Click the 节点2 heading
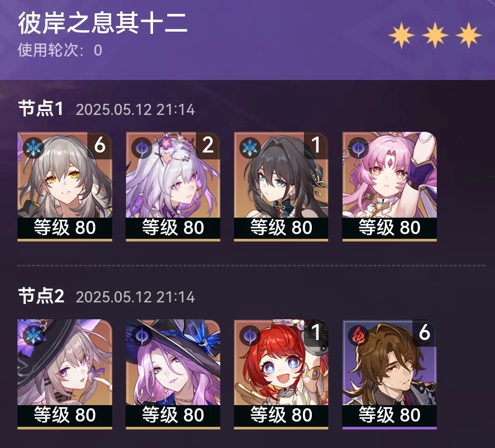The width and height of the screenshot is (495, 448). [41, 297]
